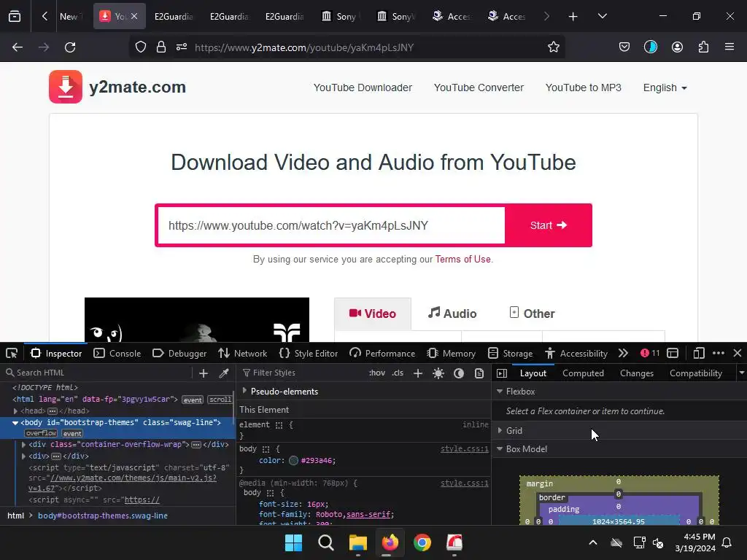
Task: Switch to Console panel
Action: (x=117, y=354)
